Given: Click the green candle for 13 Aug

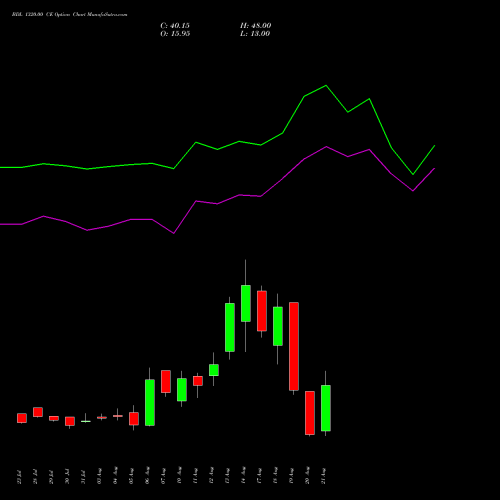Looking at the screenshot, I should pos(230,327).
